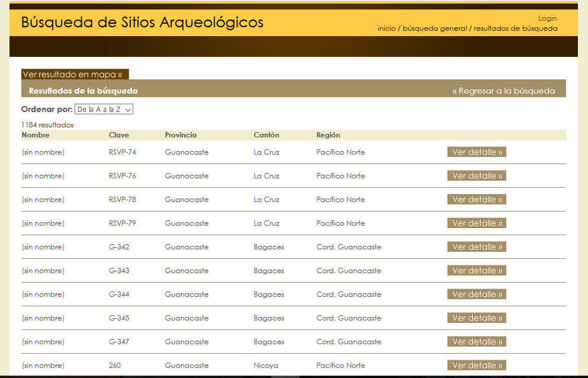Click Ver resultado en mapa button

(75, 74)
